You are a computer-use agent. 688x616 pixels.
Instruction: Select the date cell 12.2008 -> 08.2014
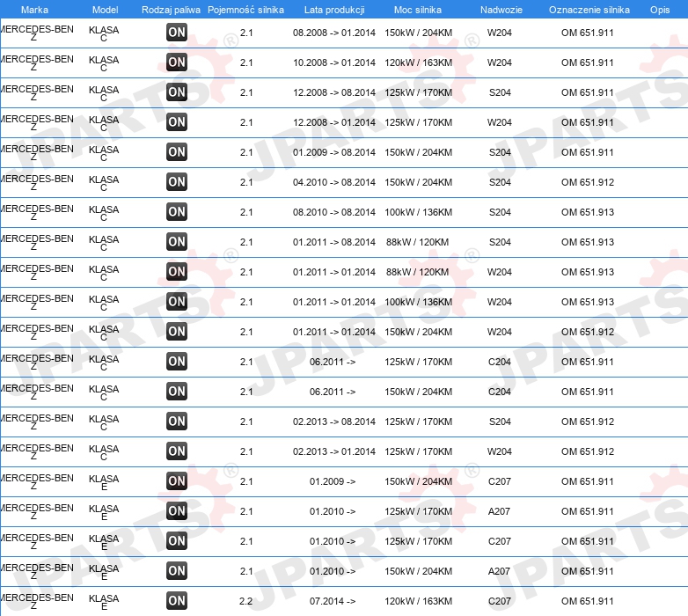(334, 92)
